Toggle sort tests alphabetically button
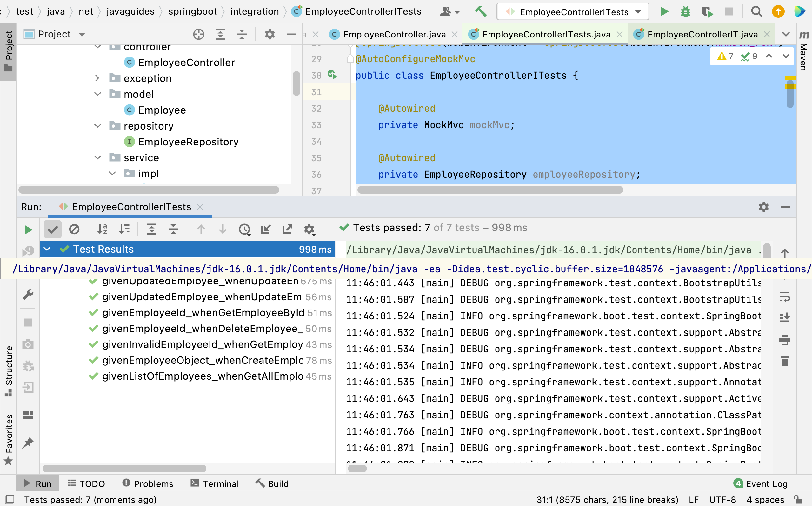Screen dimensions: 812x506 tap(102, 230)
